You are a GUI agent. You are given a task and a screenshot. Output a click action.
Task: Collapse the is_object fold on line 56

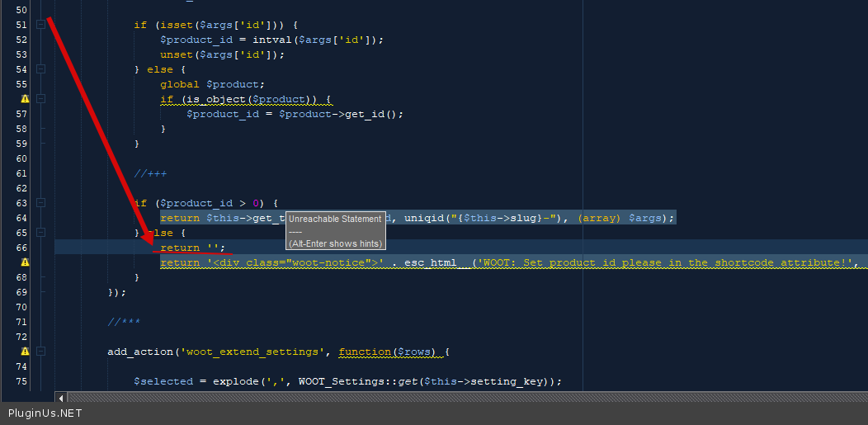(40, 99)
